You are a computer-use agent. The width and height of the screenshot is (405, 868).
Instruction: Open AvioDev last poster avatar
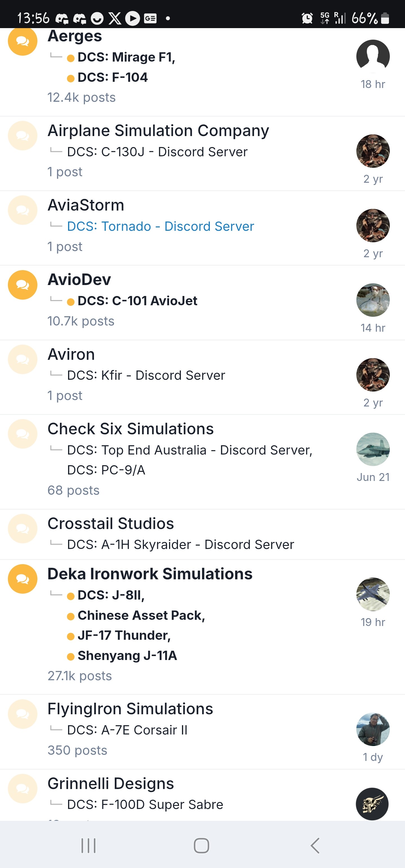pyautogui.click(x=373, y=300)
